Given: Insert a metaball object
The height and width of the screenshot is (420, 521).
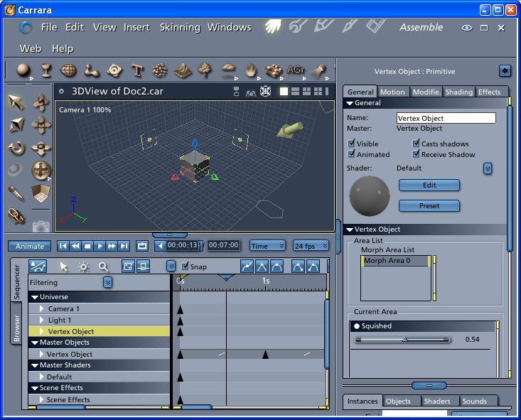Looking at the screenshot, I should [92, 70].
